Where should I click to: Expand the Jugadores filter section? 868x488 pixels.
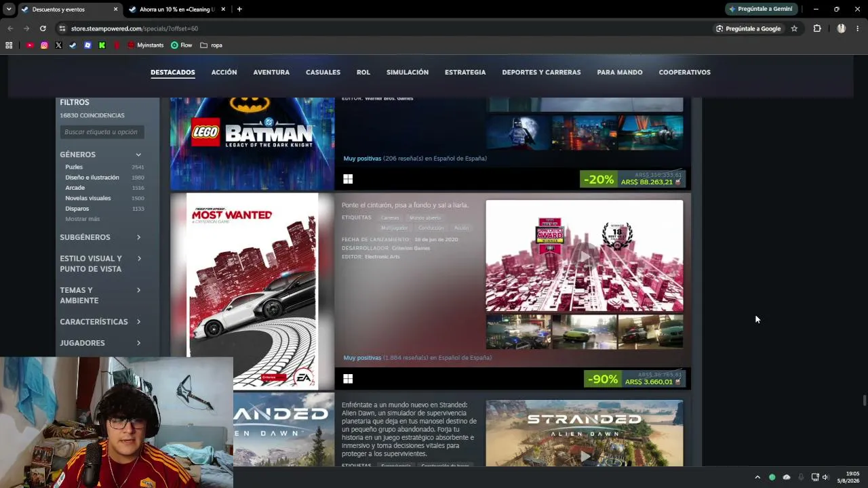click(x=100, y=343)
